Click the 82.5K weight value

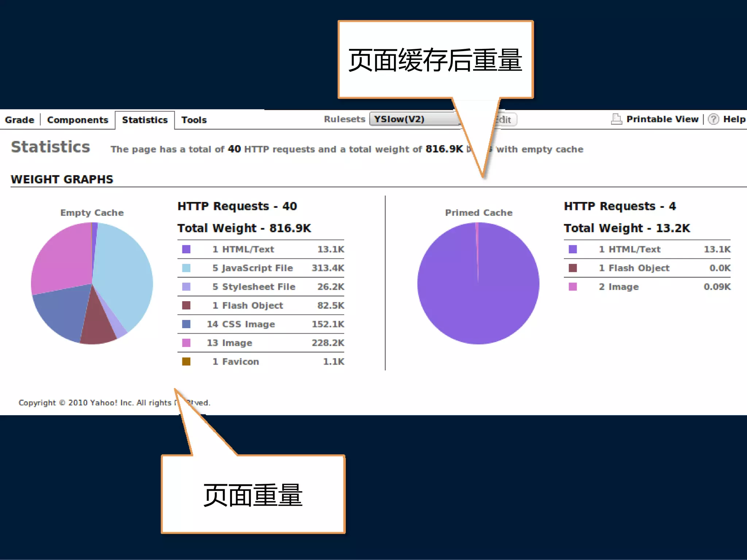point(331,306)
